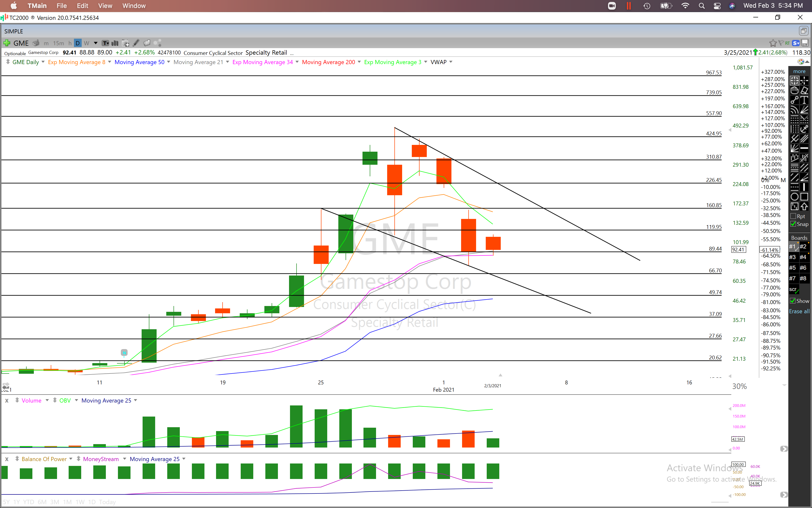
Task: Select the two-point line segment tool
Action: [x=794, y=100]
